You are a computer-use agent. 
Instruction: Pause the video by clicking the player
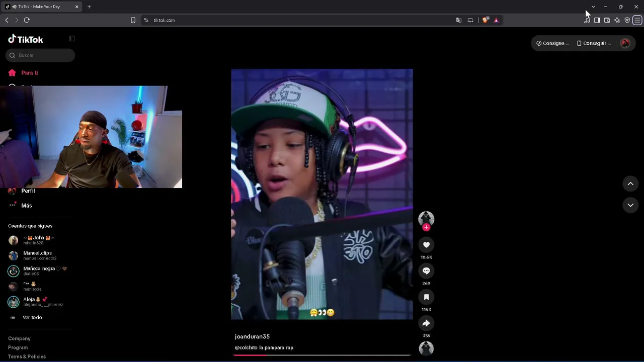coord(322,194)
